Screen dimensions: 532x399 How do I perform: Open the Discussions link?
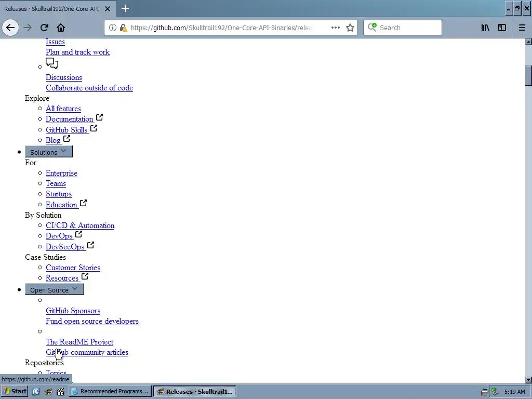tap(64, 77)
